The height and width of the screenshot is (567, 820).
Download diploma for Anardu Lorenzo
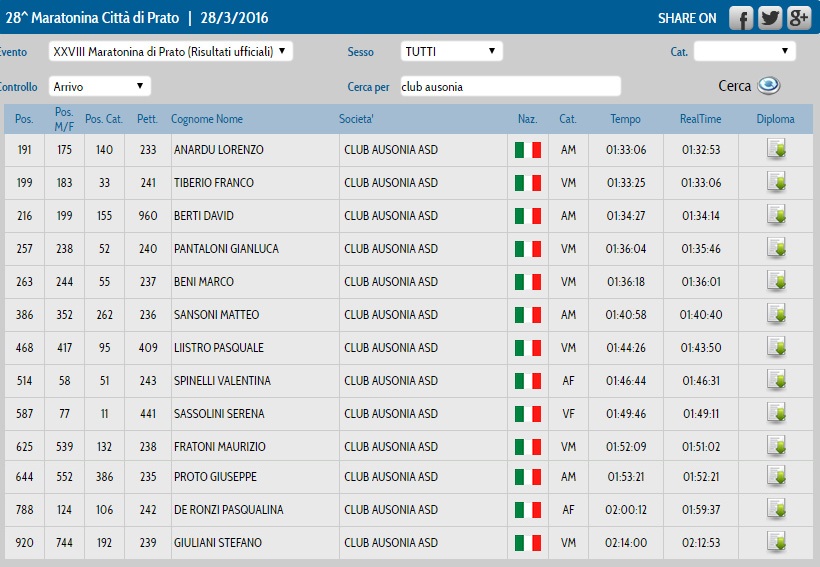(x=776, y=149)
